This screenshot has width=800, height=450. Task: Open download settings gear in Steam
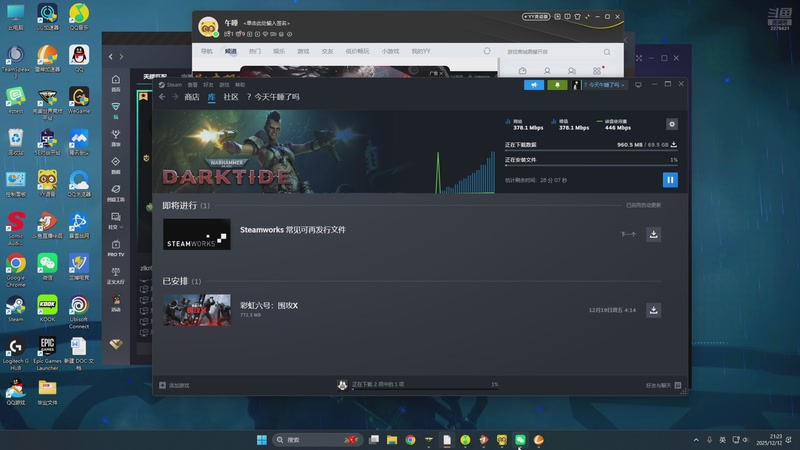(x=671, y=124)
